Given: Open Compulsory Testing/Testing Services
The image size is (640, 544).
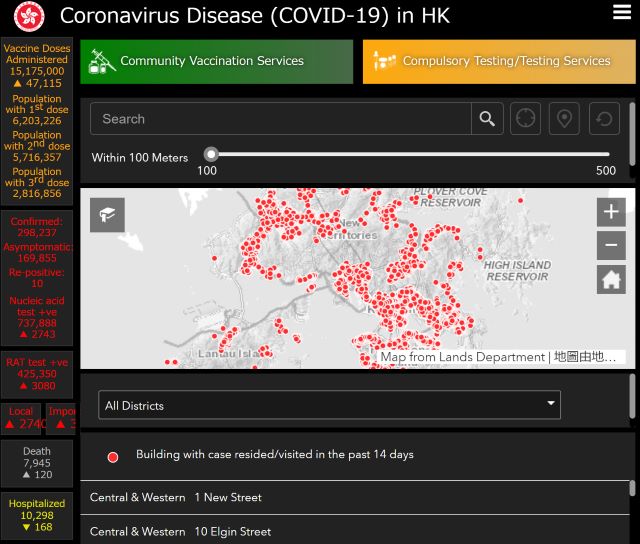Looking at the screenshot, I should pos(499,62).
